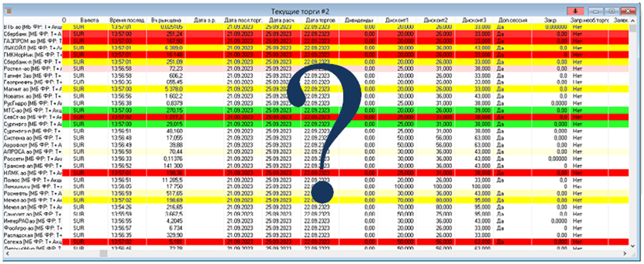Select the РусГидро row name
Screen dimensions: 644x264
32,103
